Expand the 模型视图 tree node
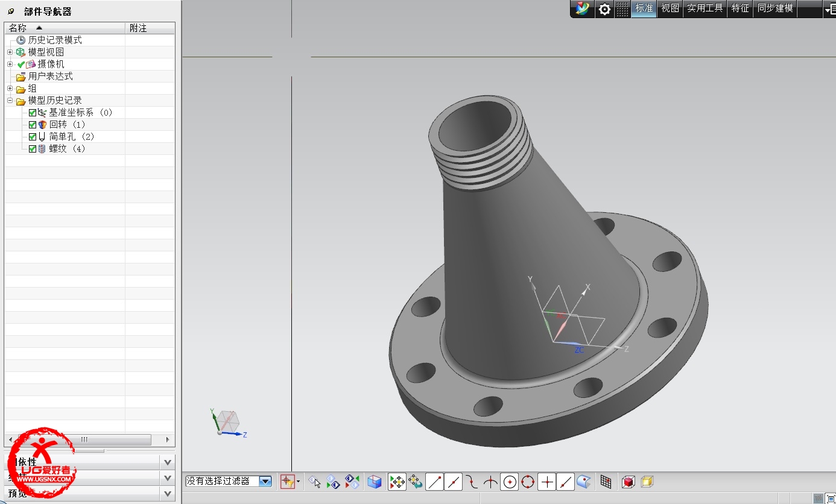Viewport: 836px width, 504px height. tap(10, 52)
